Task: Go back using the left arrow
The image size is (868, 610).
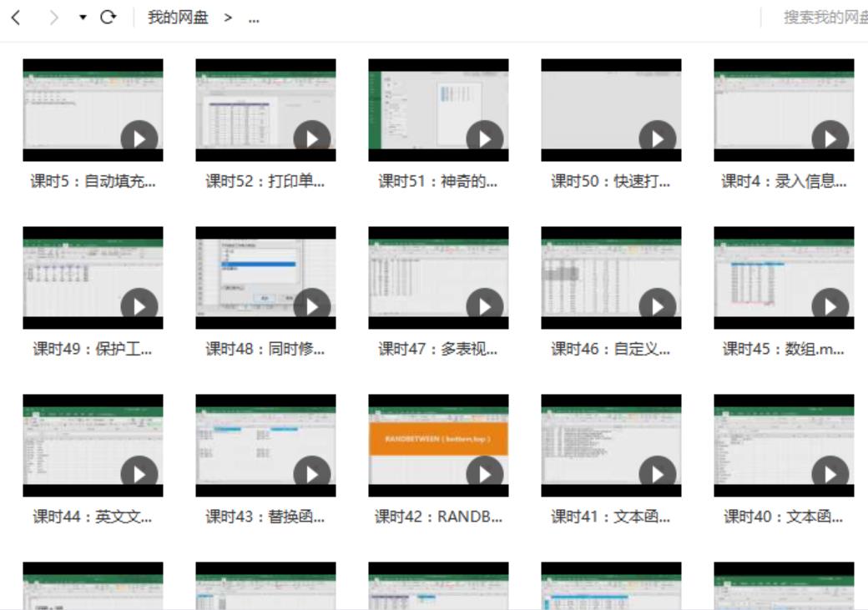Action: coord(16,18)
